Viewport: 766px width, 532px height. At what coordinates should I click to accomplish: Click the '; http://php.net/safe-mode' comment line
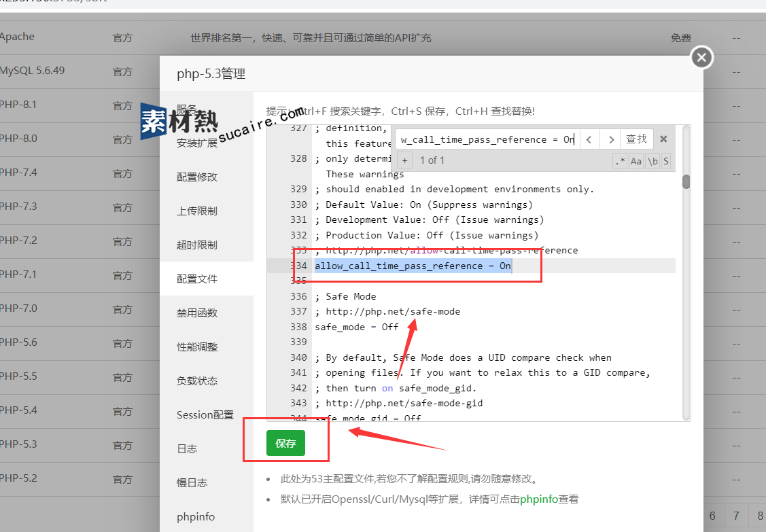(387, 312)
